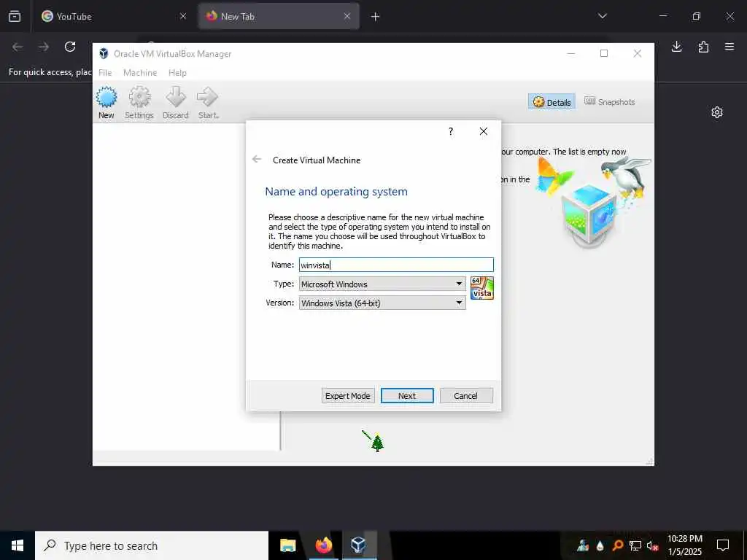Click the Start arrow toolbar icon
Viewport: 747px width, 560px height.
(x=208, y=102)
